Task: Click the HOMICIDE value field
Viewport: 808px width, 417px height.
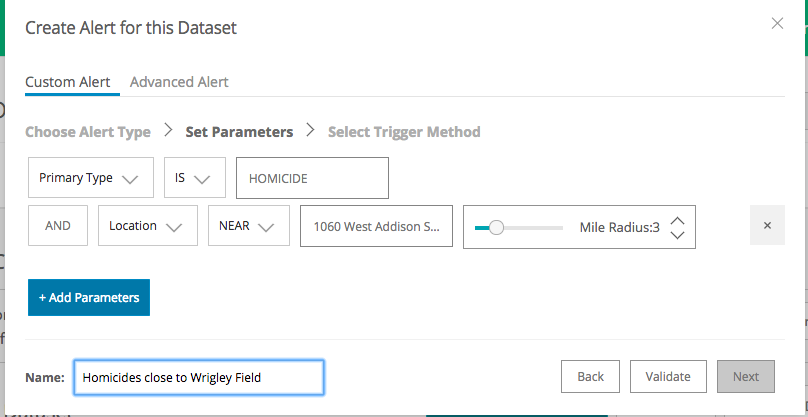Action: point(312,178)
